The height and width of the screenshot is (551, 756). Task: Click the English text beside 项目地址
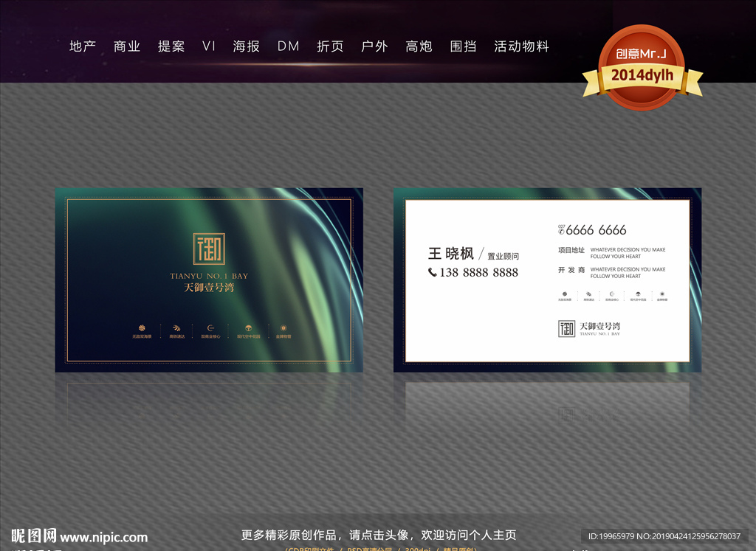[628, 253]
